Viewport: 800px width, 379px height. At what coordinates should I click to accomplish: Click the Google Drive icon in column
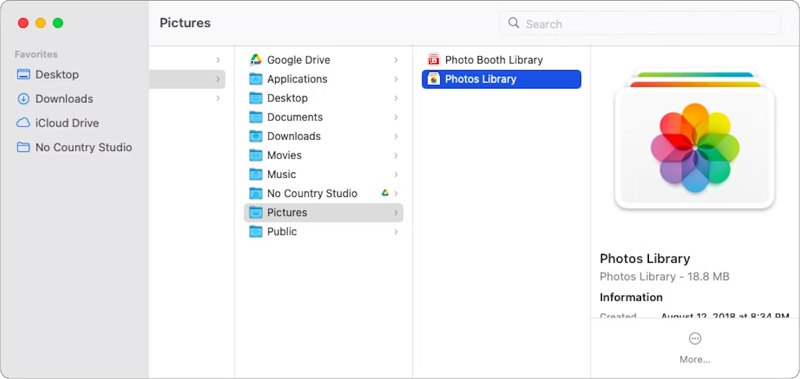point(256,60)
